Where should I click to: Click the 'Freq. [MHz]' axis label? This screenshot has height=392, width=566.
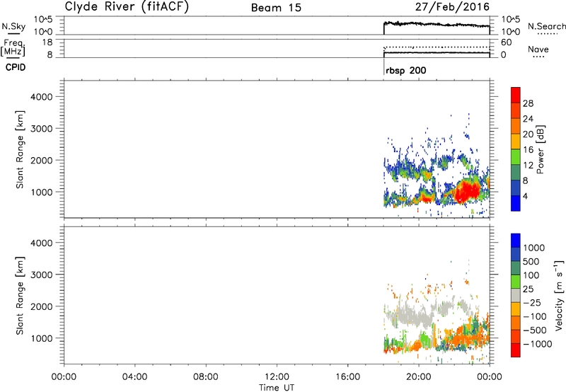(13, 48)
